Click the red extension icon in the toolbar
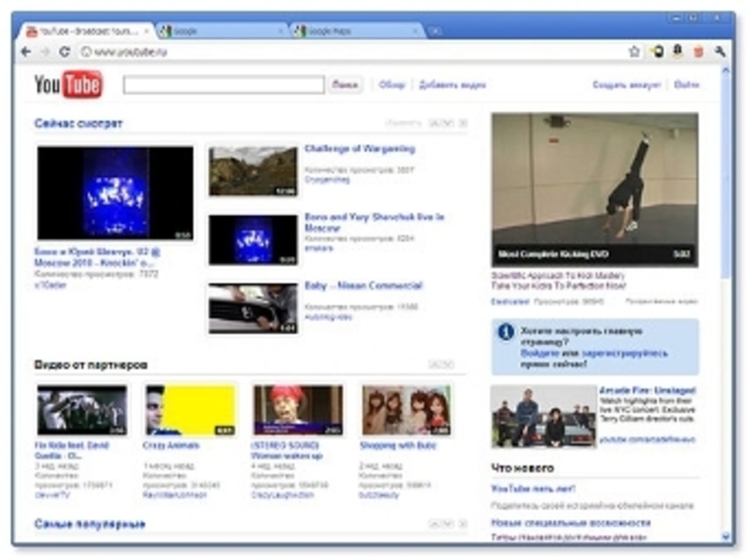 (699, 52)
